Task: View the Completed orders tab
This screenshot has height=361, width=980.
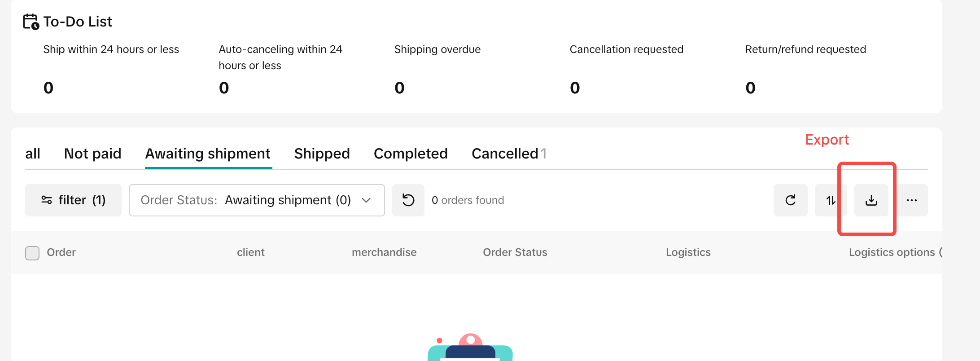Action: 411,154
